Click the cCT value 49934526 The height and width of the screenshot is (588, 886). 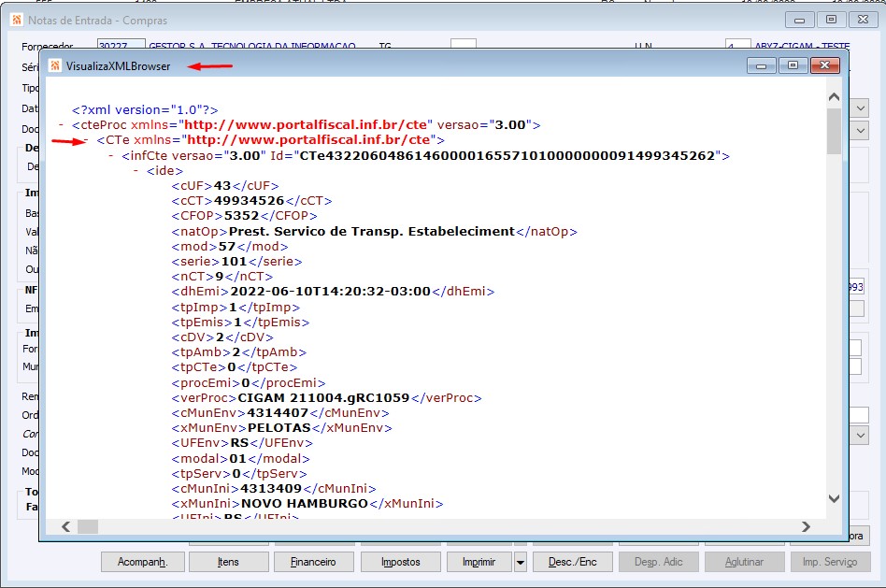tap(249, 201)
